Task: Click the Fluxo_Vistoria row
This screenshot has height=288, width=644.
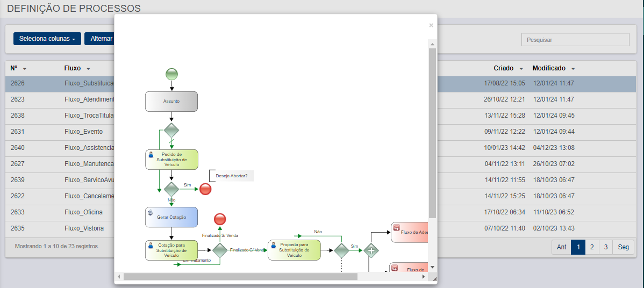Action: pos(320,228)
